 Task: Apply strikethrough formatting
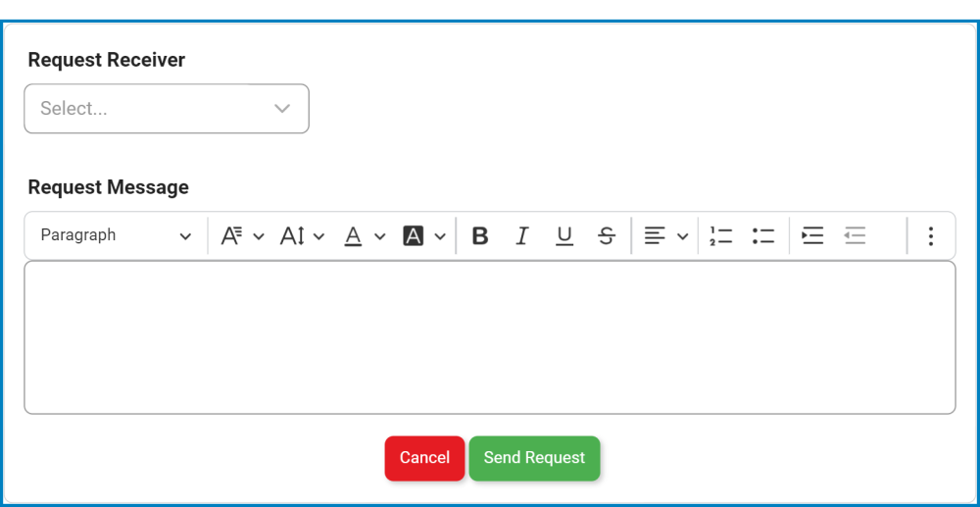pyautogui.click(x=607, y=236)
